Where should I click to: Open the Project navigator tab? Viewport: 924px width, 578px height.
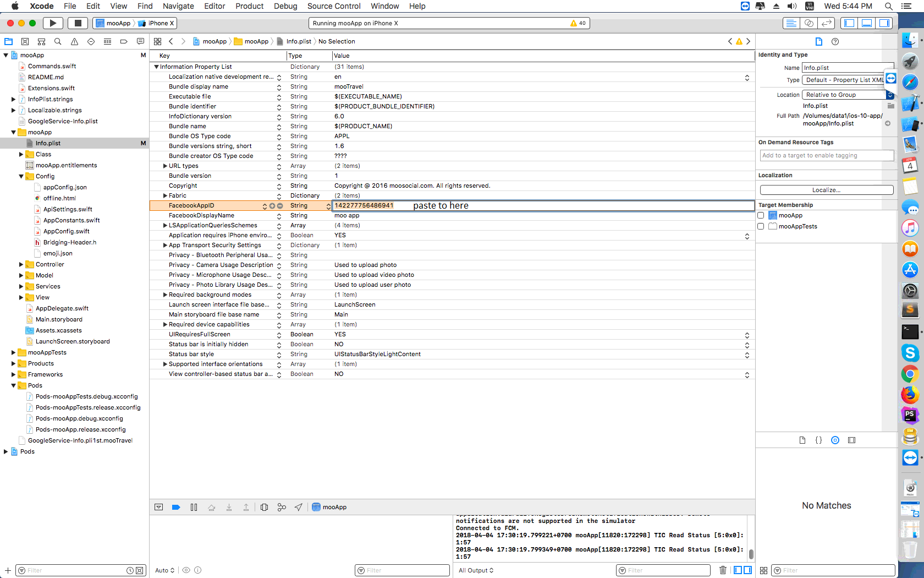tap(8, 41)
